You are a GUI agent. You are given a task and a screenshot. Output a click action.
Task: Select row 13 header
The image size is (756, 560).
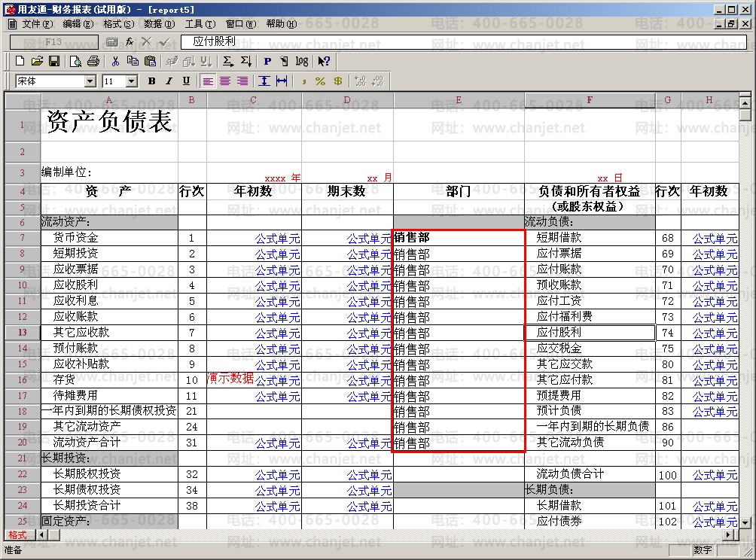pos(22,333)
